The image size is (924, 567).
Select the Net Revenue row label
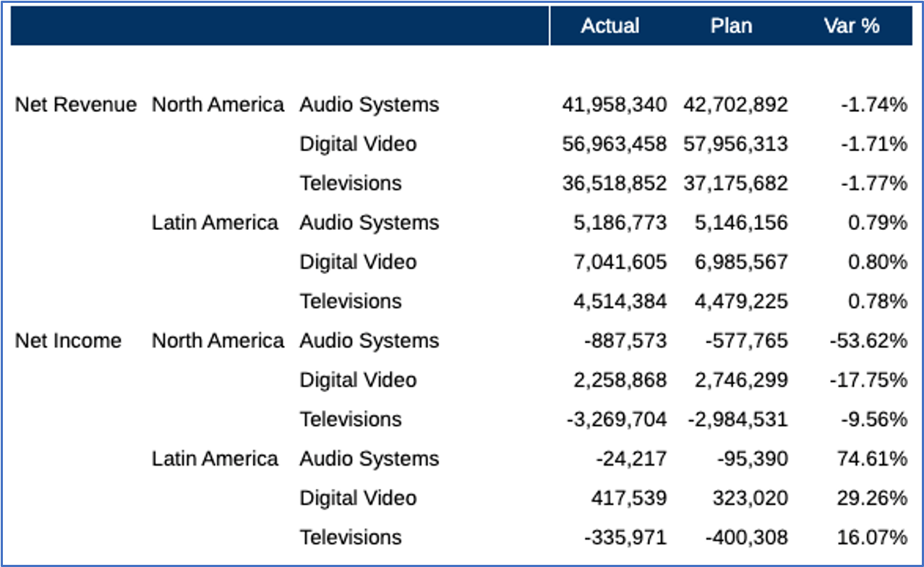(x=76, y=105)
